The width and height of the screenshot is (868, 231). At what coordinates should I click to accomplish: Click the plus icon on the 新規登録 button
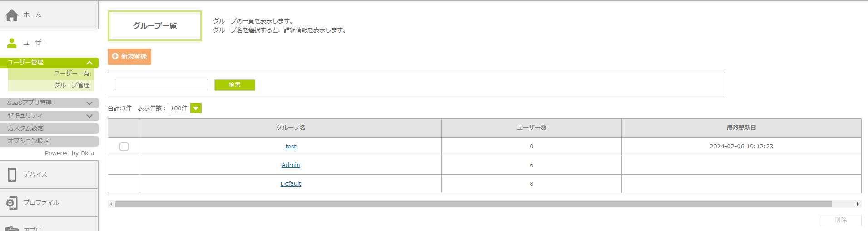point(115,56)
